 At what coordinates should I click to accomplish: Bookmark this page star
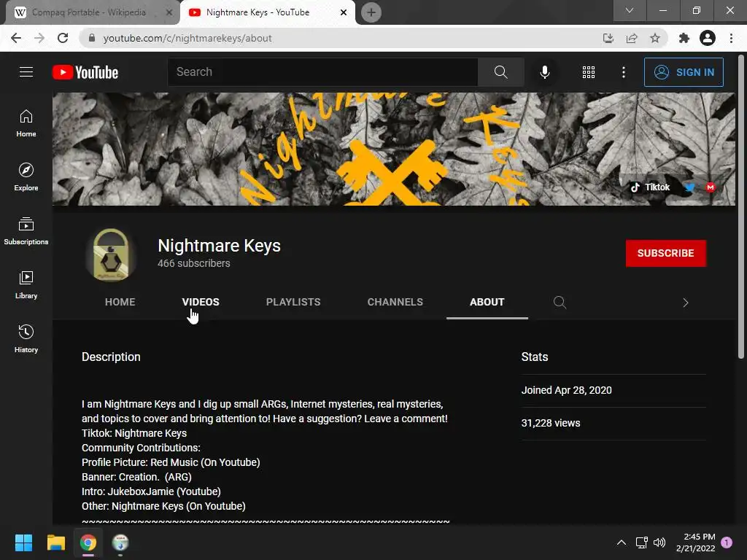tap(655, 38)
